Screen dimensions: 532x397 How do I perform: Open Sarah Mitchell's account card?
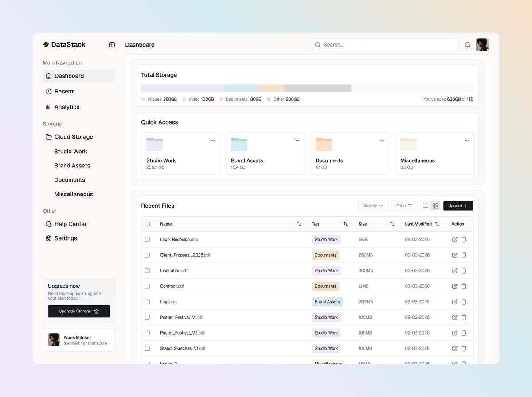[x=79, y=340]
